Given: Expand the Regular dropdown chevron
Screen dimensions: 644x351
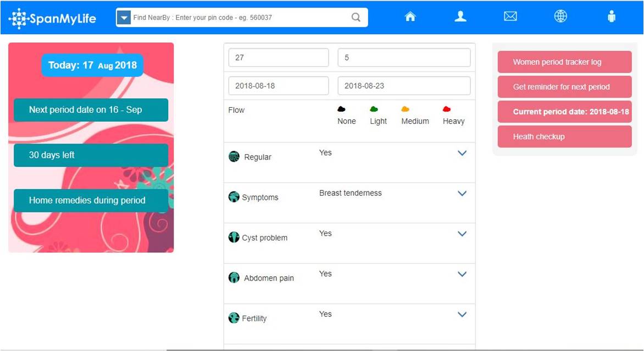Looking at the screenshot, I should click(x=462, y=153).
